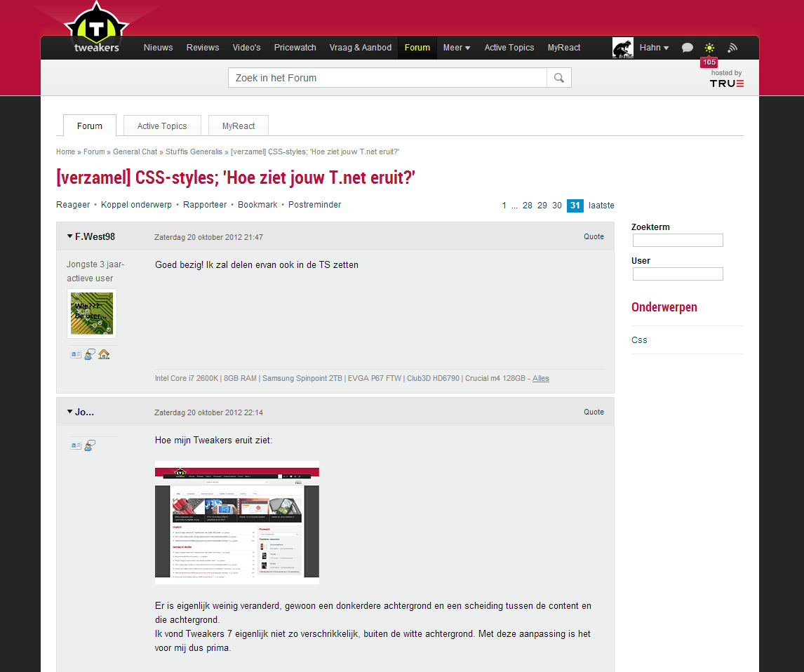The image size is (804, 672).
Task: Click post date Zaterdag 20 oktober 21:47
Action: pos(208,237)
